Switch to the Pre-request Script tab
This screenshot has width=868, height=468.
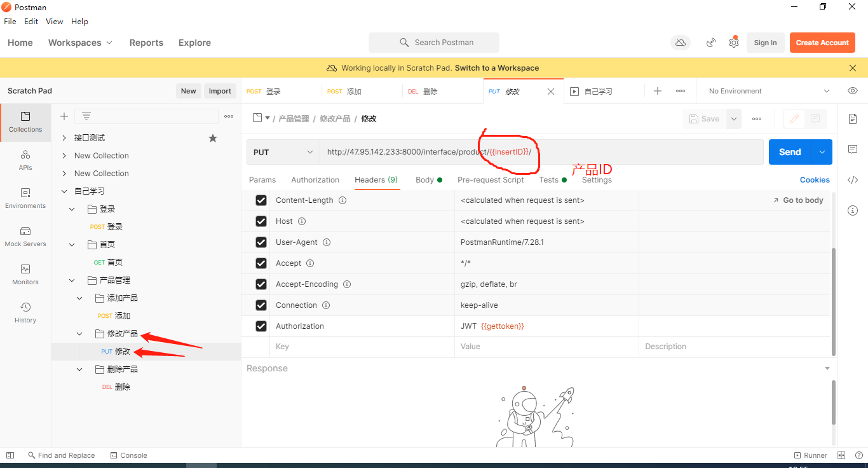click(491, 180)
